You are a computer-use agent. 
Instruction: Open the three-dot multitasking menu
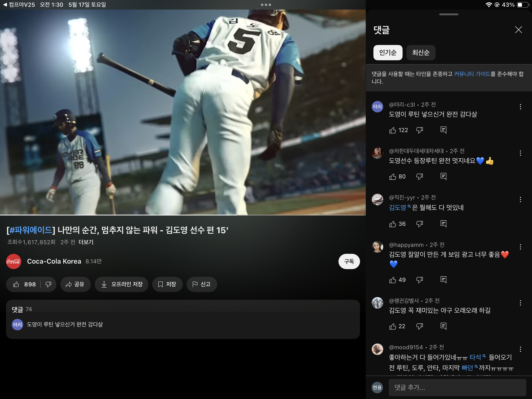tap(266, 5)
